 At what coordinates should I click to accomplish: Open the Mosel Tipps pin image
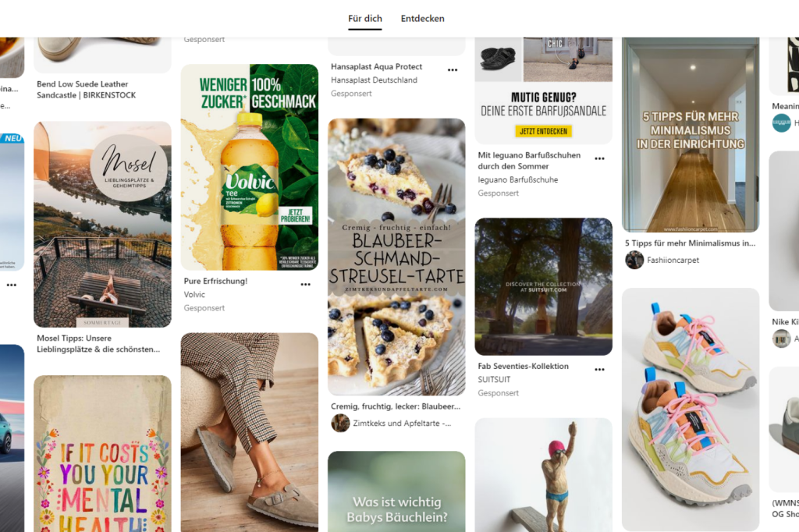[x=102, y=224]
